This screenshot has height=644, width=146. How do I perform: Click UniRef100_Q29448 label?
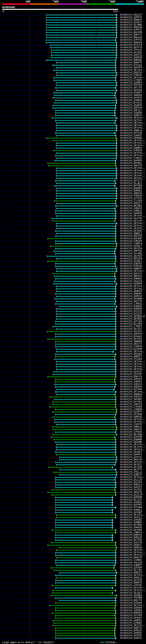(x=131, y=349)
